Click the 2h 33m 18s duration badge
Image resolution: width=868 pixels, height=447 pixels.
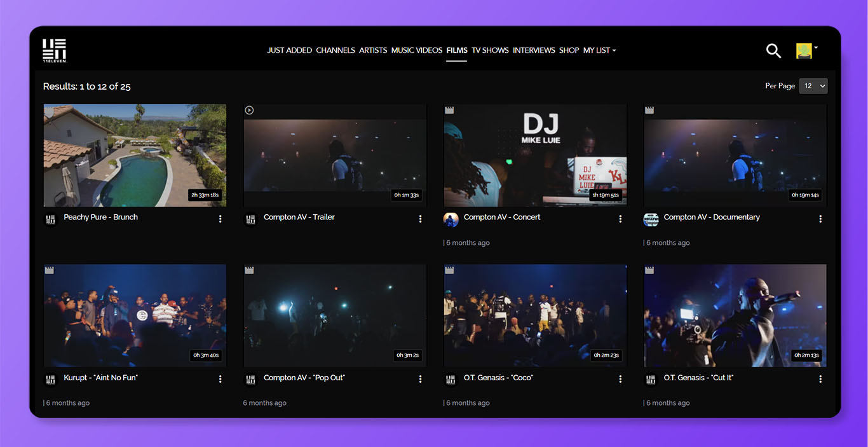[205, 195]
